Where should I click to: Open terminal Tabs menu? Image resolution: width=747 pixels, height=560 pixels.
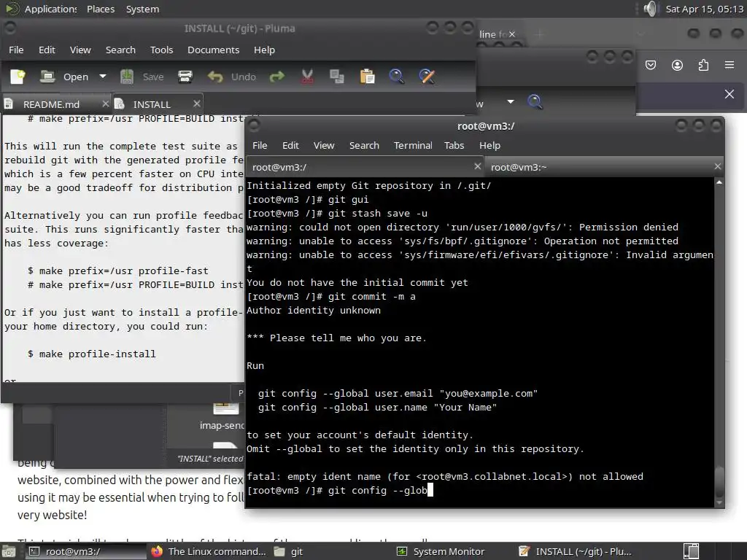454,146
